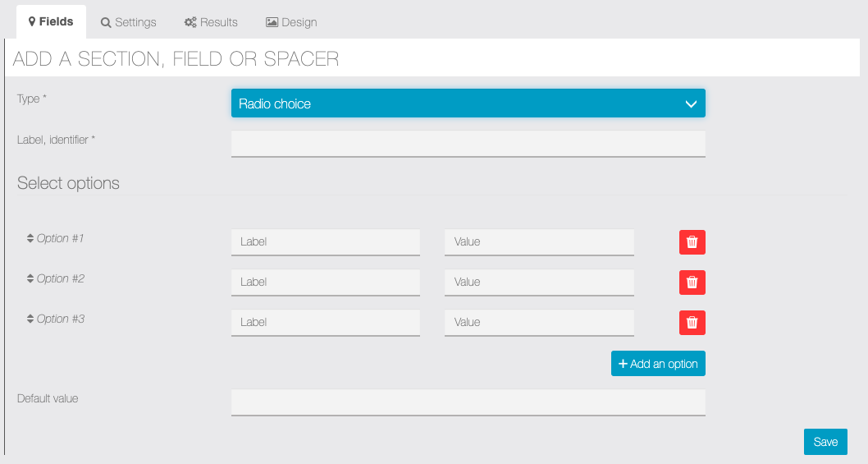Image resolution: width=868 pixels, height=464 pixels.
Task: Click Option #1 Value input
Action: click(x=539, y=242)
